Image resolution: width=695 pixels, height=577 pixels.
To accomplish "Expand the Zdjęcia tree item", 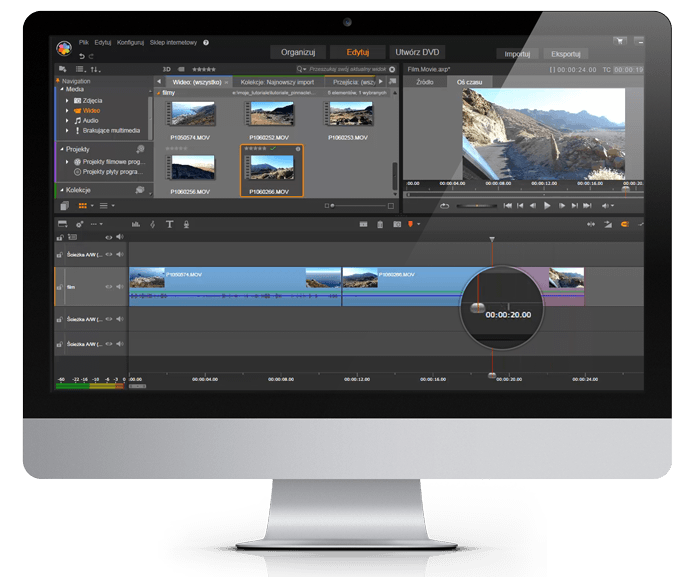I will pos(67,101).
